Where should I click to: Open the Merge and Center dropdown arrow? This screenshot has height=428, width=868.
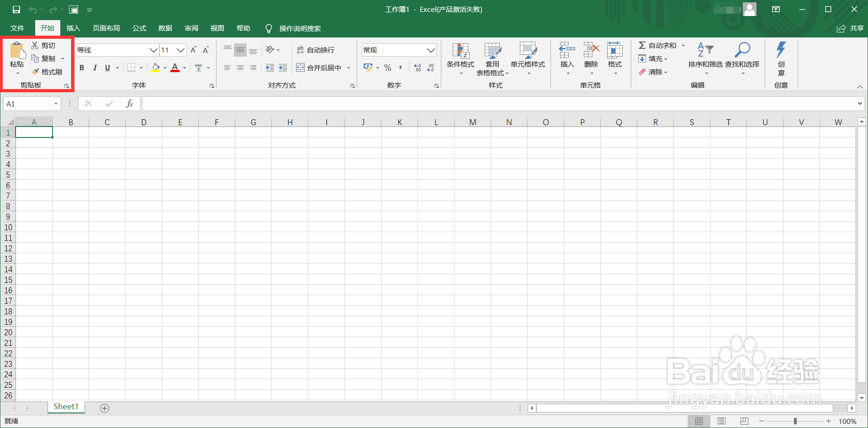[349, 68]
